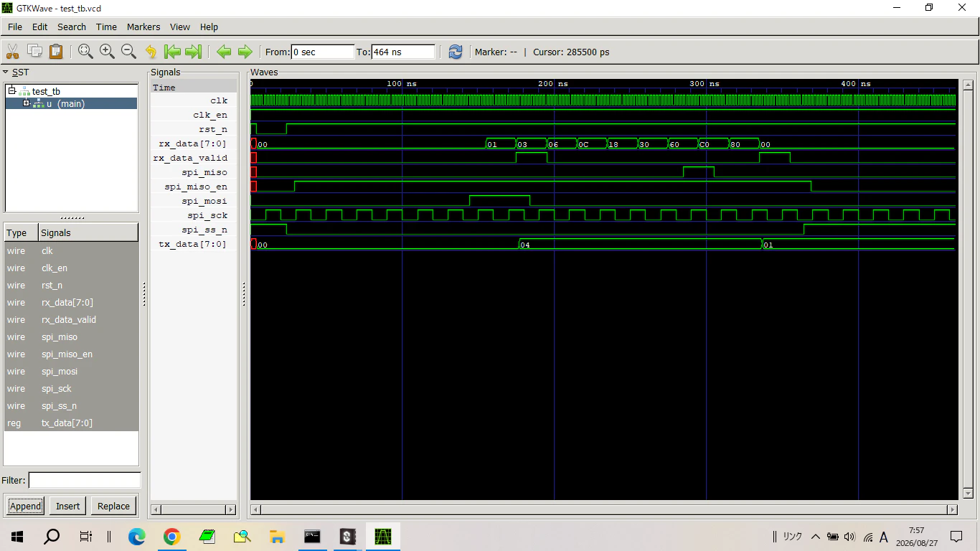Click the Paste toolbar icon
Viewport: 980px width, 551px height.
pyautogui.click(x=56, y=52)
